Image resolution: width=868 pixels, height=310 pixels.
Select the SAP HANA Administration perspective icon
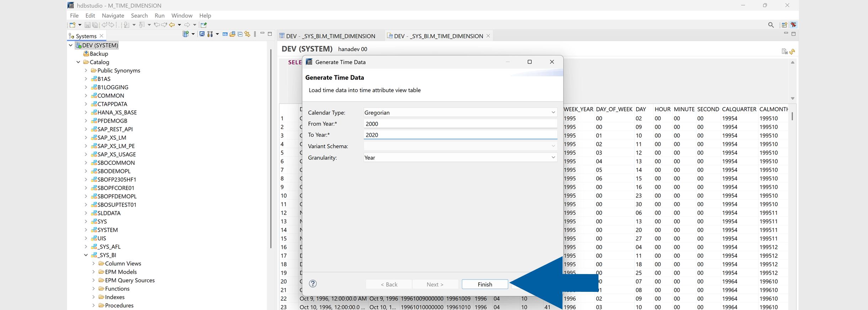794,25
